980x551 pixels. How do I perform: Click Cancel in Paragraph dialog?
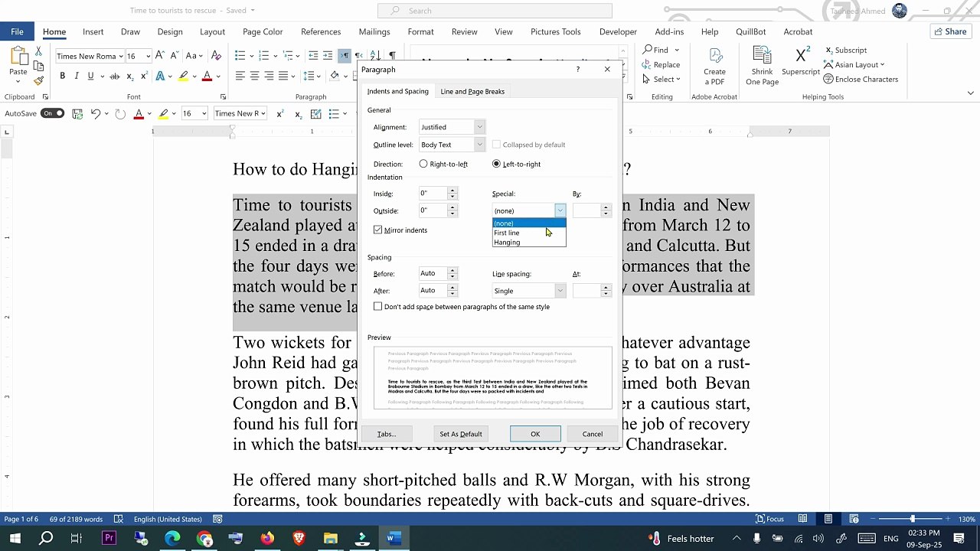[x=592, y=434]
